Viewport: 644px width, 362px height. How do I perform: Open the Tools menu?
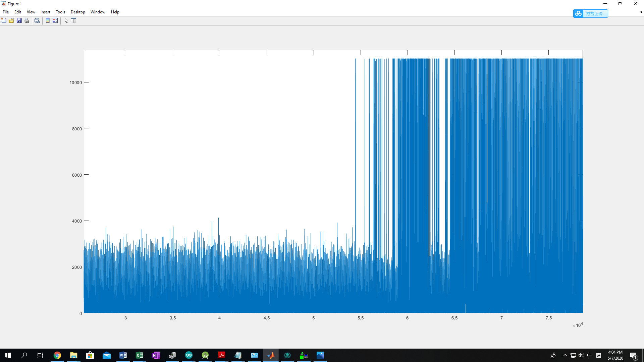click(x=60, y=12)
